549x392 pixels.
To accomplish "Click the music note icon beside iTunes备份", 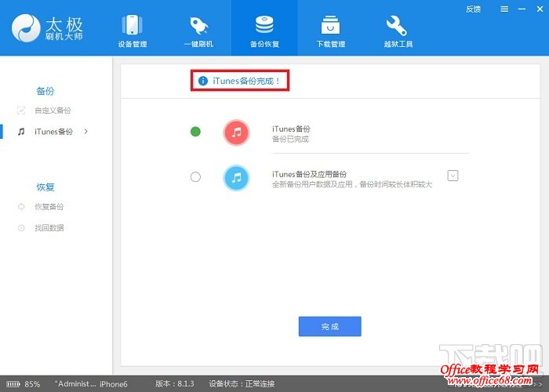I will (21, 132).
